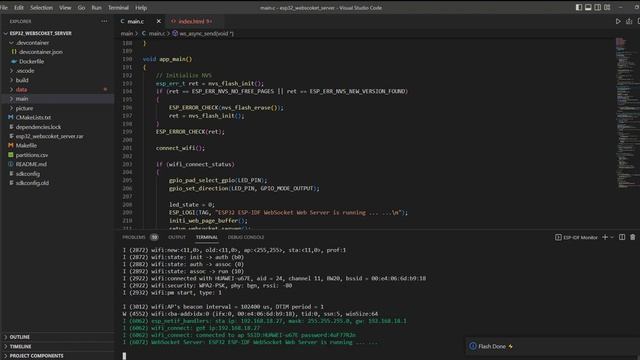Toggle the bottom panel layout icon
Screen dimensions: 640x360
click(x=588, y=7)
